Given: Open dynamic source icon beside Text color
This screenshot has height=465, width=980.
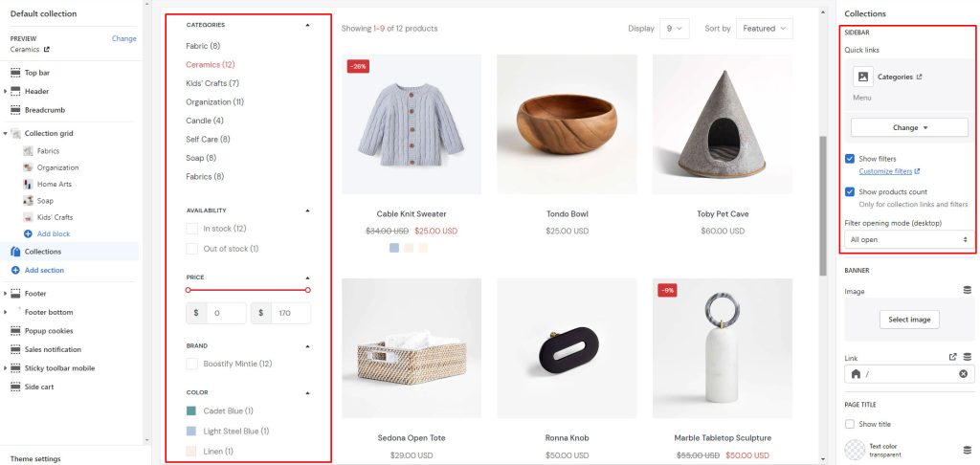Looking at the screenshot, I should click(x=968, y=450).
